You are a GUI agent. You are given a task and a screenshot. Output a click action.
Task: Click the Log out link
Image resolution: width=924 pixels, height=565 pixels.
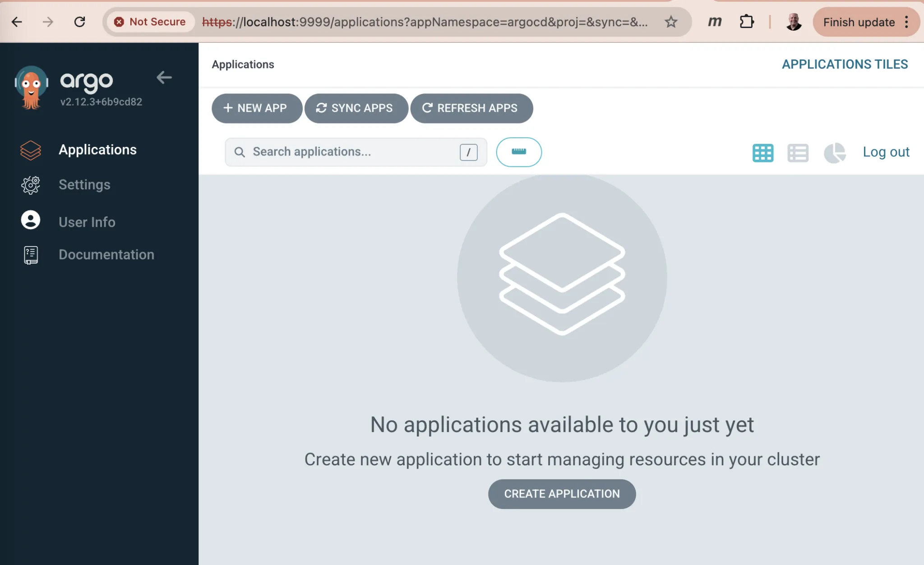[886, 152]
